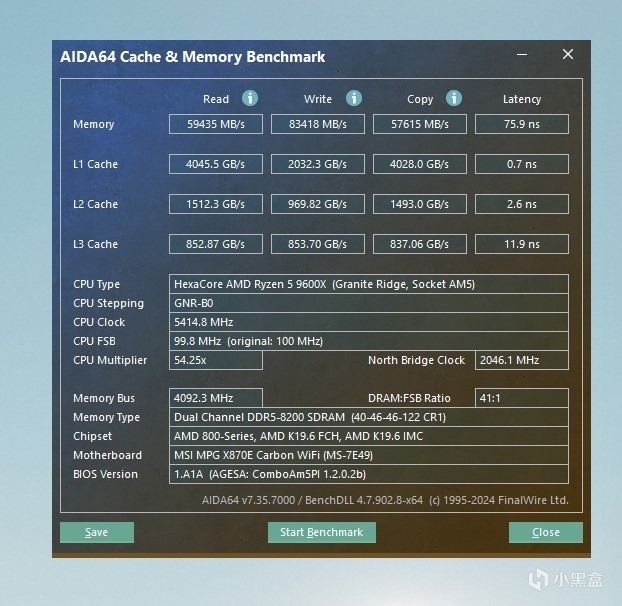Select L3 Cache latency 11.9 ns
The height and width of the screenshot is (606, 622).
tap(522, 244)
